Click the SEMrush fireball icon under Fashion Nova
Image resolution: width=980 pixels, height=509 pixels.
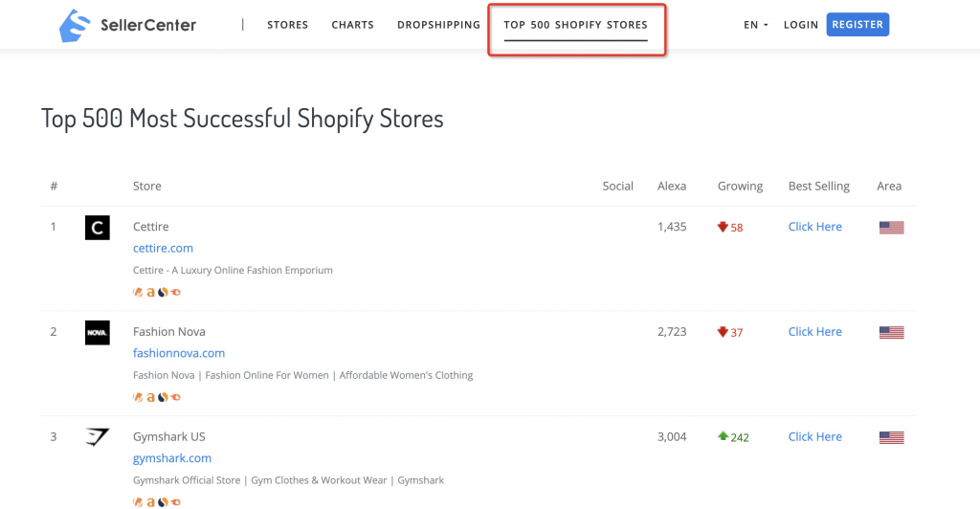click(176, 397)
